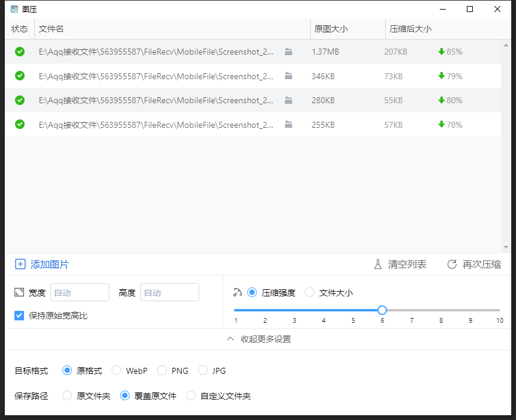Screen dimensions: 516x420
Task: Sort by 文件名 column header
Action: (52, 29)
